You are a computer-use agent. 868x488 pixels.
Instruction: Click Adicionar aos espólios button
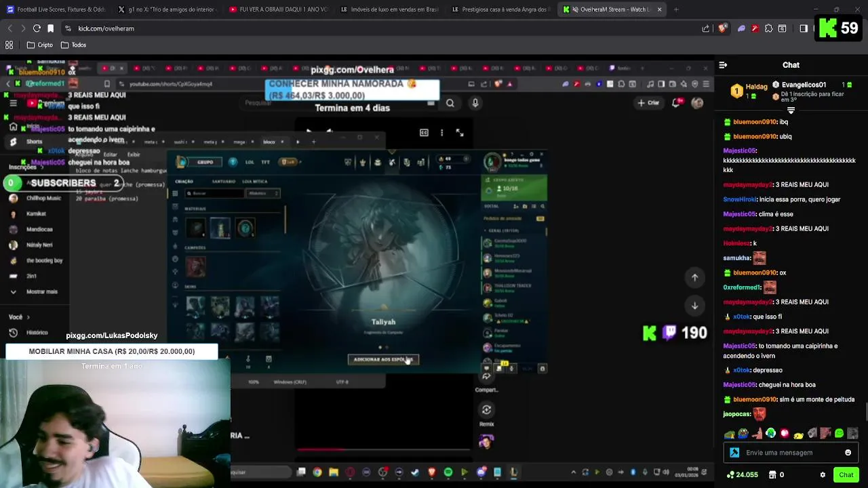click(383, 359)
